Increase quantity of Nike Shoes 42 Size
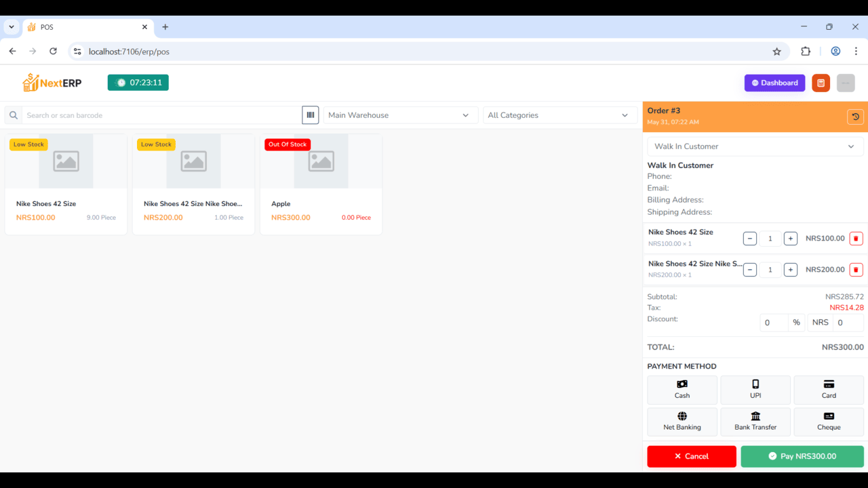The image size is (868, 488). tap(790, 239)
